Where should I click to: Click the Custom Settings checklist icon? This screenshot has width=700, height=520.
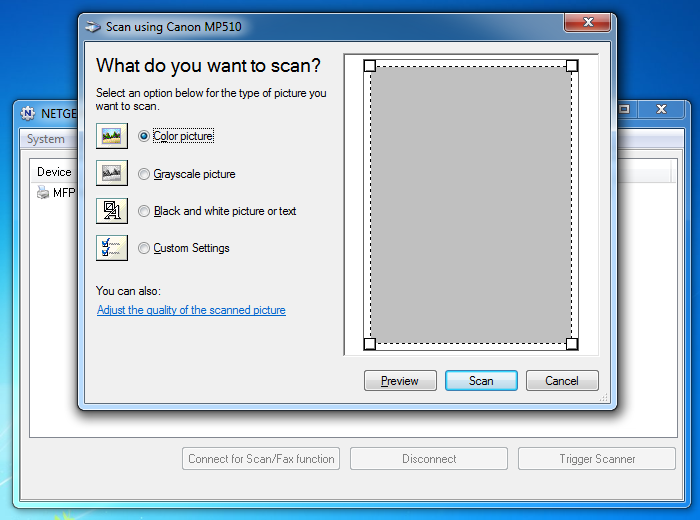[112, 248]
